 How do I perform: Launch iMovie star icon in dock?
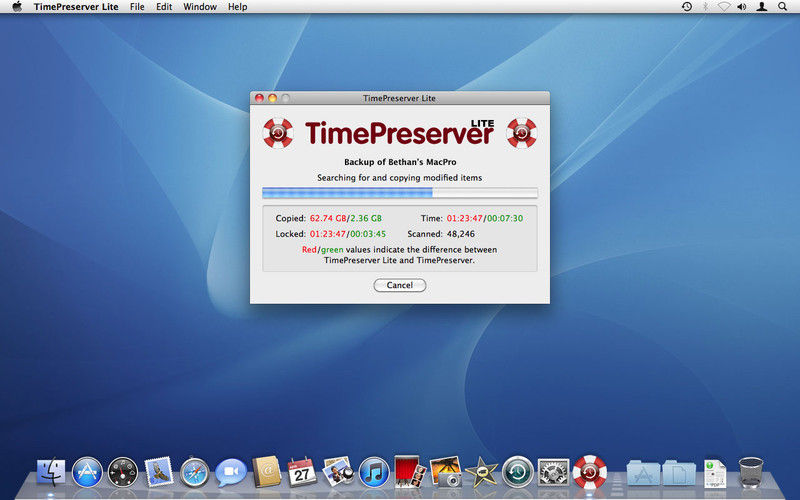point(482,472)
